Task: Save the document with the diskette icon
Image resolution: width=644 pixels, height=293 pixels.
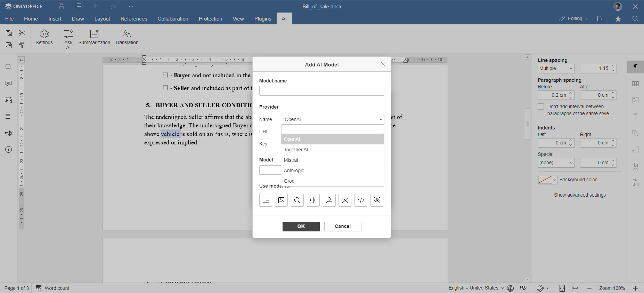Action: click(x=62, y=6)
